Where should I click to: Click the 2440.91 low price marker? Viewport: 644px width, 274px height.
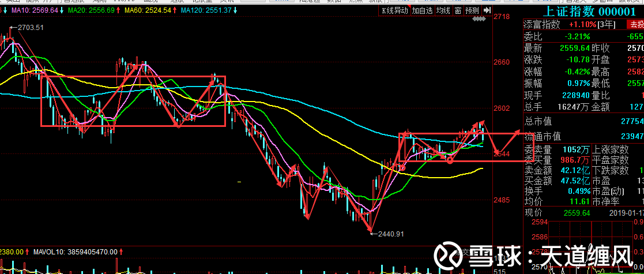point(390,234)
